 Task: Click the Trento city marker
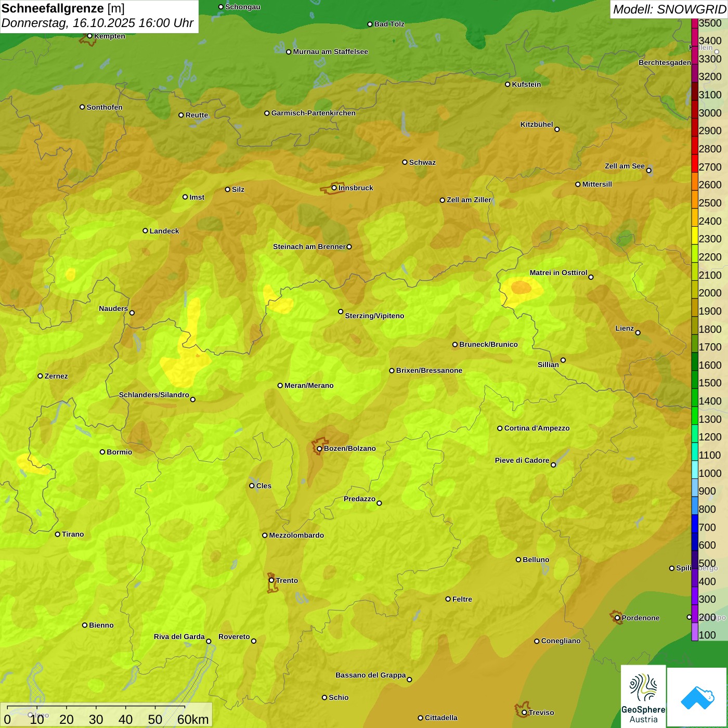pos(271,580)
